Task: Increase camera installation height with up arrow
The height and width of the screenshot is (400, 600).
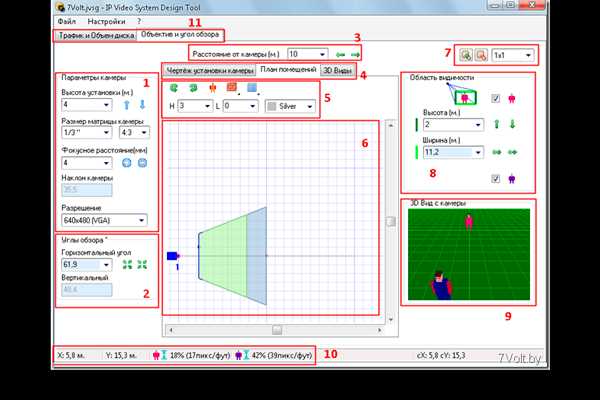Action: (126, 103)
